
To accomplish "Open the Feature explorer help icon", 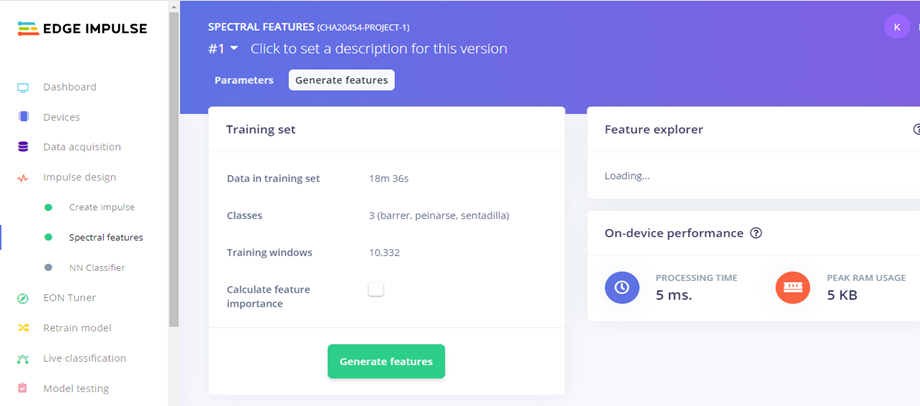I will coord(916,130).
